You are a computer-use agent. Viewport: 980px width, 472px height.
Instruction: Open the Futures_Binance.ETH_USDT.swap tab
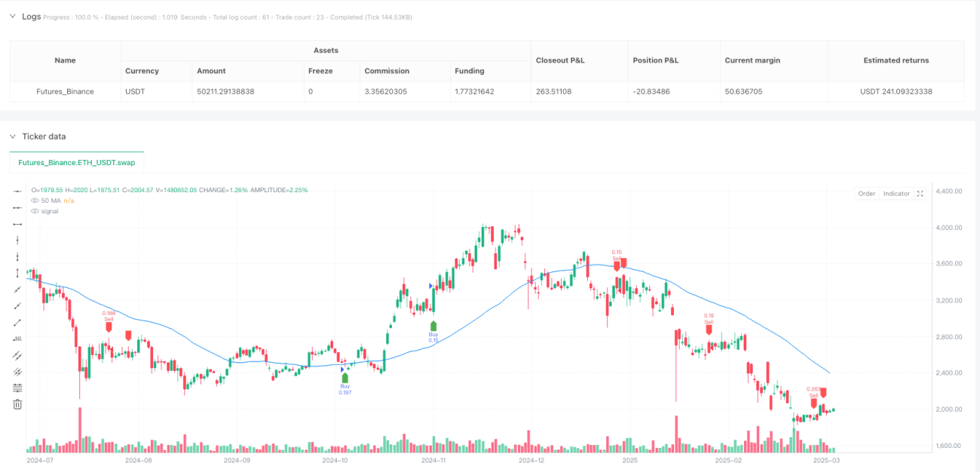(x=77, y=162)
